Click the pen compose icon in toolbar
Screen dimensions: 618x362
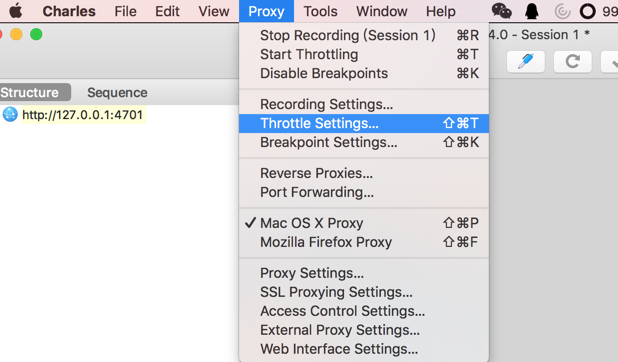point(526,62)
